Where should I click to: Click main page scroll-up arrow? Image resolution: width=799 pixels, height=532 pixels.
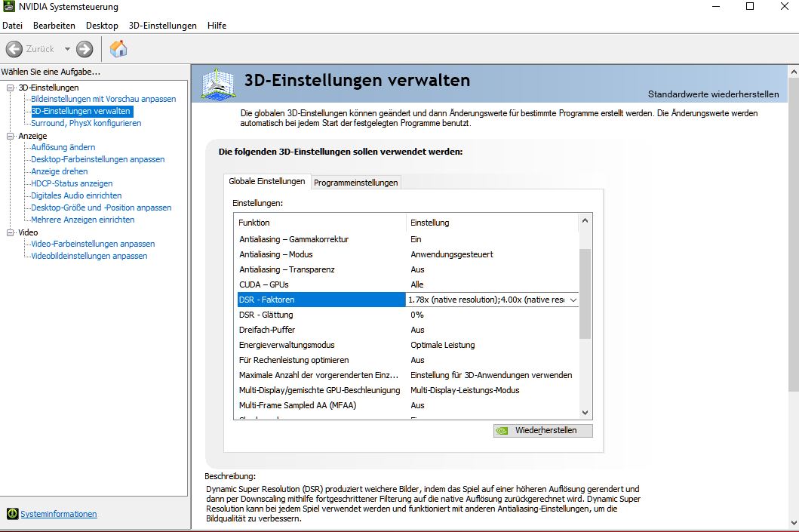794,72
